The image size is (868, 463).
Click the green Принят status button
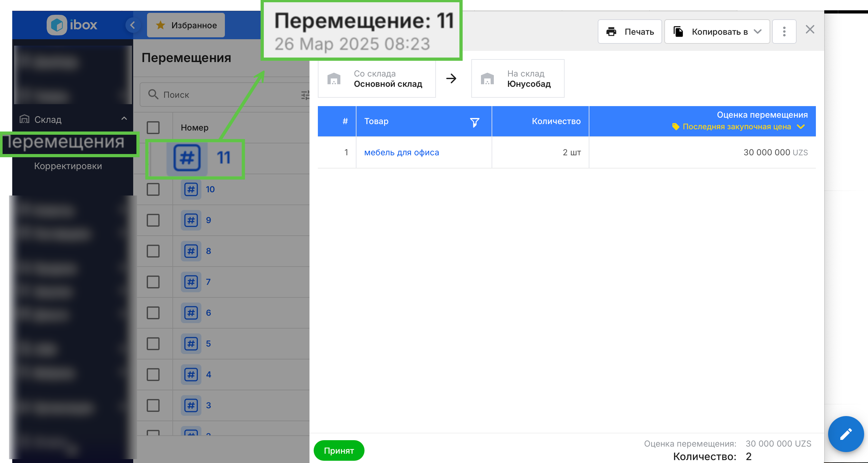(339, 450)
